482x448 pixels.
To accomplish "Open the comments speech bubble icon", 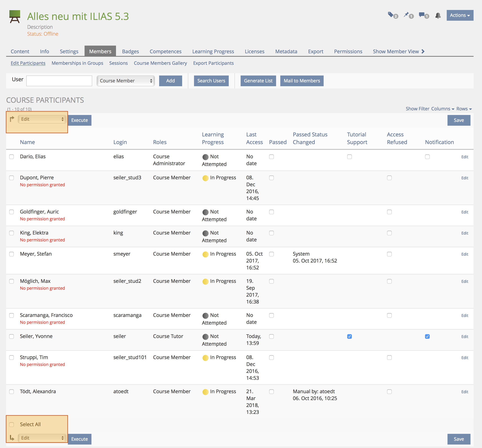I will [x=422, y=15].
